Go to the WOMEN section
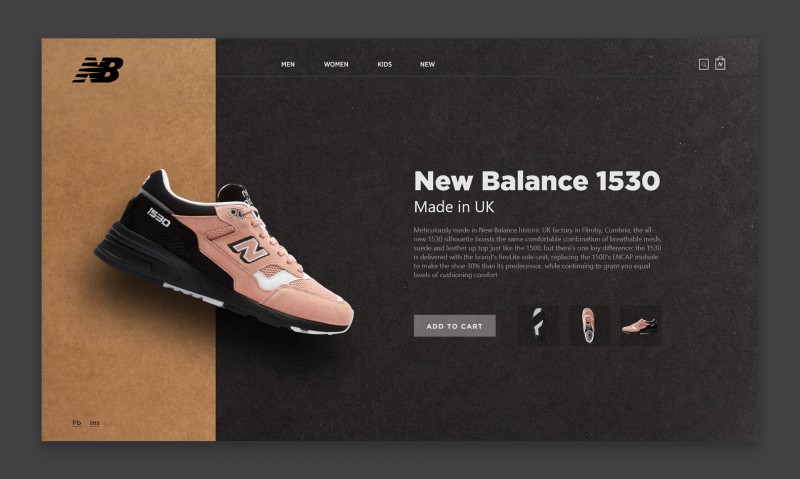 coord(336,64)
